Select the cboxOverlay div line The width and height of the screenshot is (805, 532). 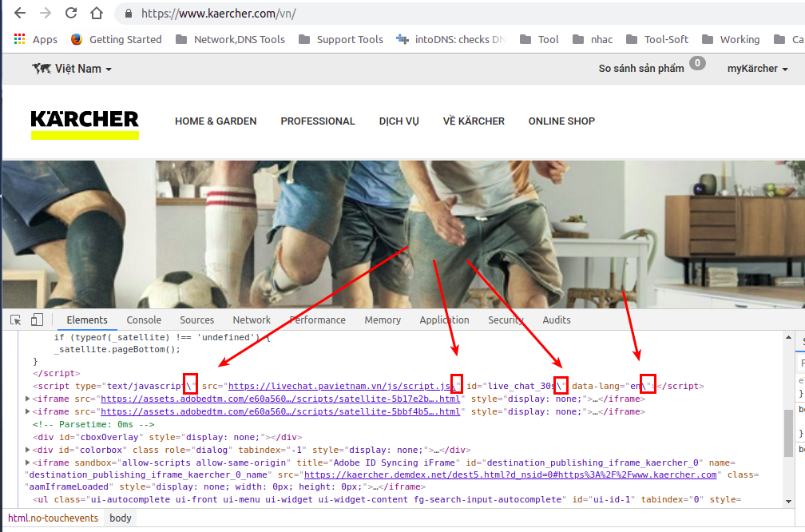(x=168, y=438)
